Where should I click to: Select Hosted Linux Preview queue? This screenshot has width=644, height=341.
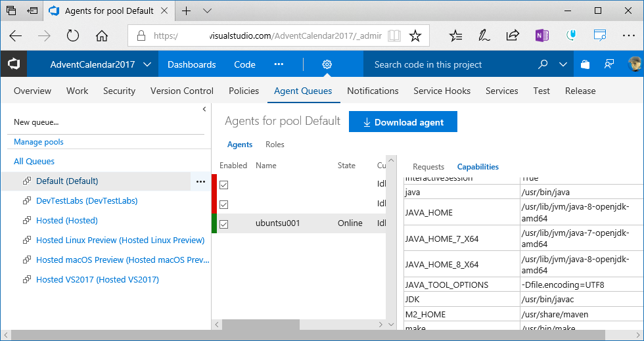(x=120, y=240)
